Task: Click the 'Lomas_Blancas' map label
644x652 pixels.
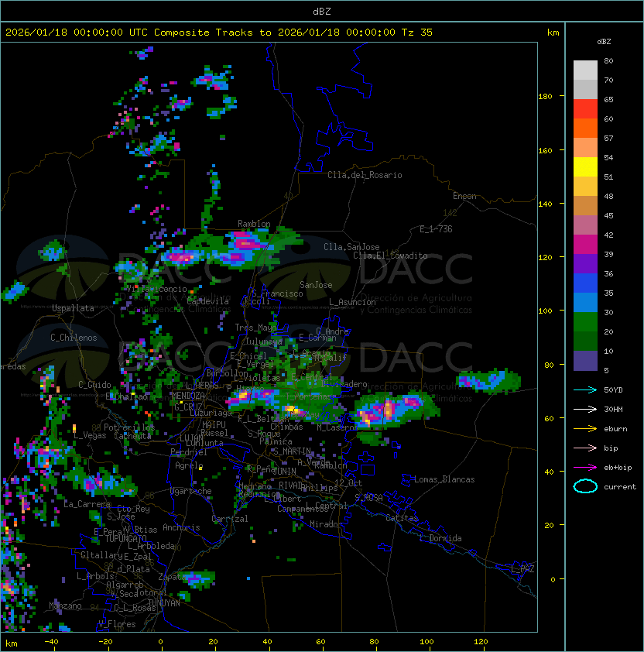Action: pyautogui.click(x=444, y=479)
